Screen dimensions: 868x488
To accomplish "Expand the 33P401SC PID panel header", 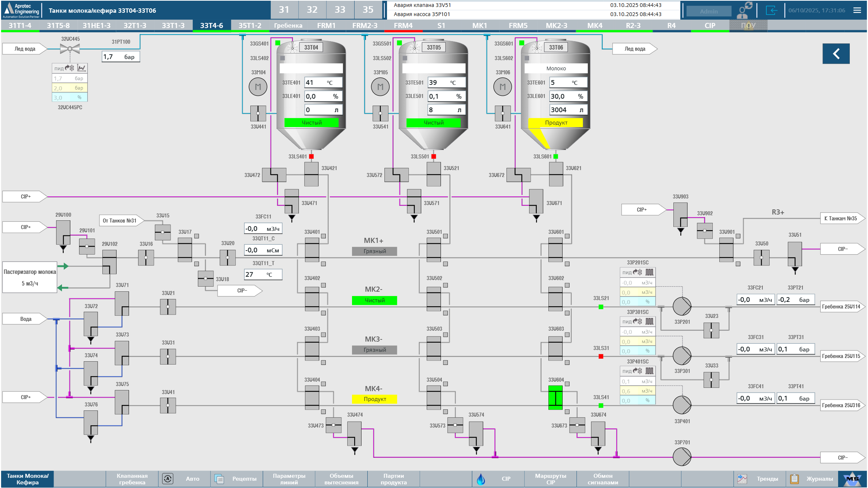I will pyautogui.click(x=638, y=371).
